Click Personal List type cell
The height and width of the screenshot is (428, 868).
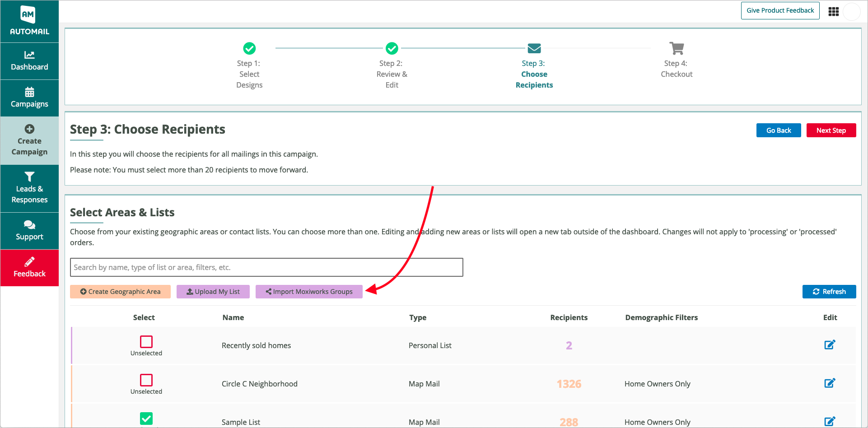click(x=430, y=345)
